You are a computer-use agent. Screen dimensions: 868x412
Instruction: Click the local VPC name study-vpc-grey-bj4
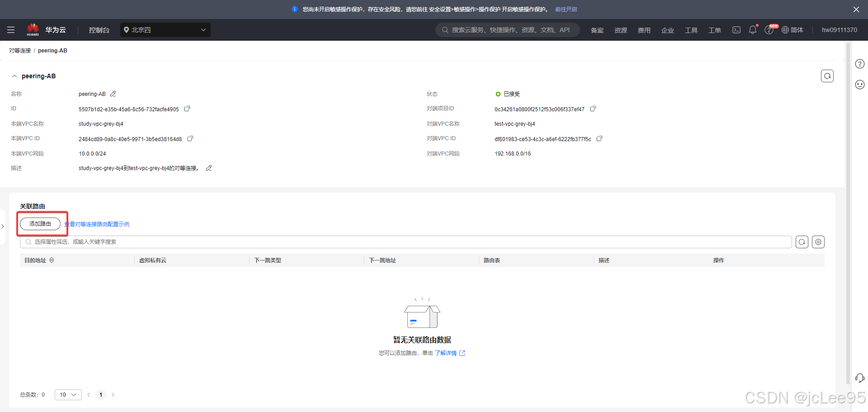click(101, 124)
